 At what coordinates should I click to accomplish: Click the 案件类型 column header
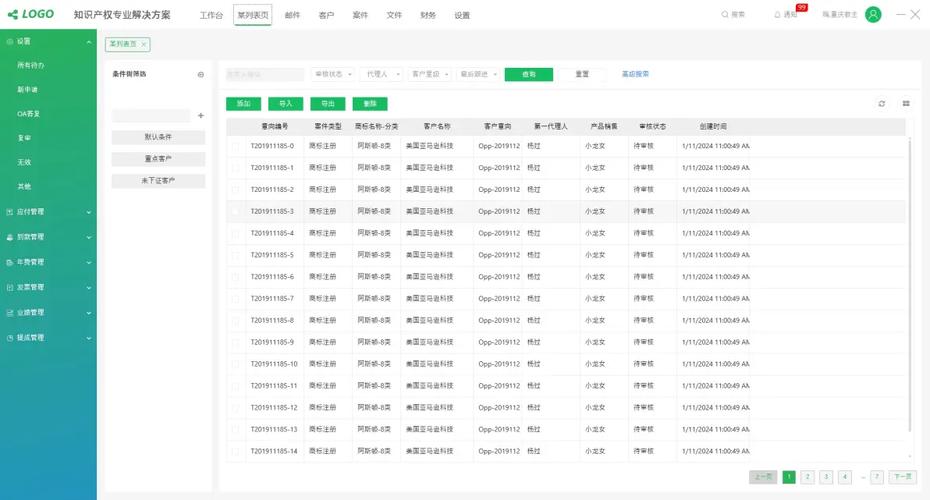coord(327,126)
